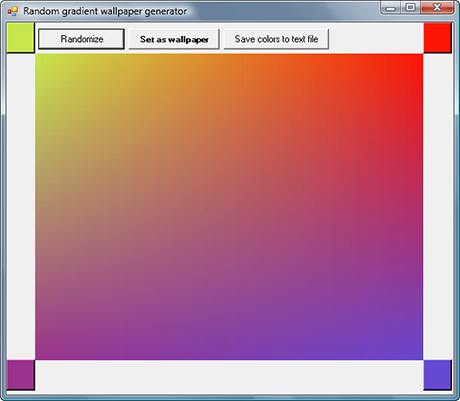Click the Random gradient wallpaper generator title

[x=105, y=11]
